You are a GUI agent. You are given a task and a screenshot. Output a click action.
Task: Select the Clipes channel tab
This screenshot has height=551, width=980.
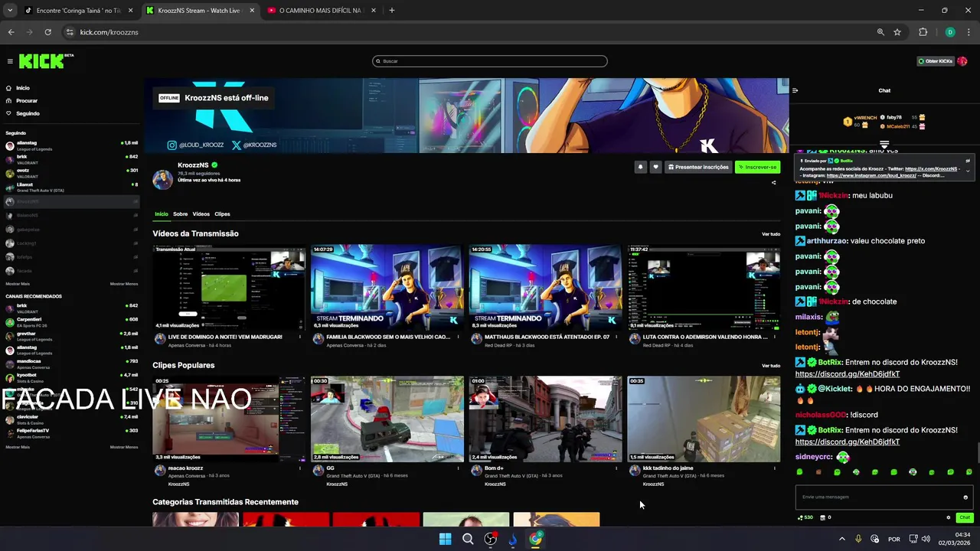[222, 214]
